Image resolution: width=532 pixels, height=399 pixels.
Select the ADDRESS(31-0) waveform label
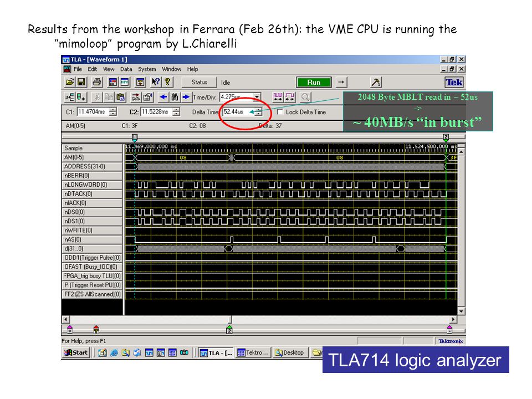coord(93,166)
